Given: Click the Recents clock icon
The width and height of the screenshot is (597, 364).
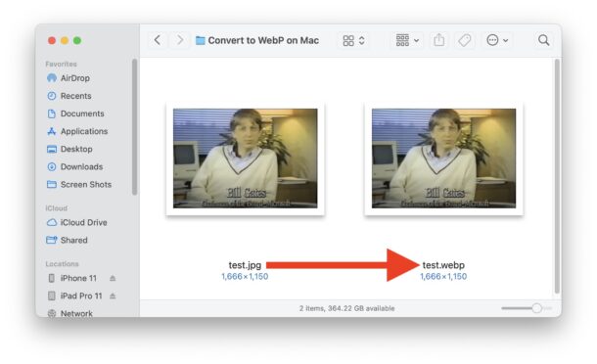Looking at the screenshot, I should tap(52, 96).
